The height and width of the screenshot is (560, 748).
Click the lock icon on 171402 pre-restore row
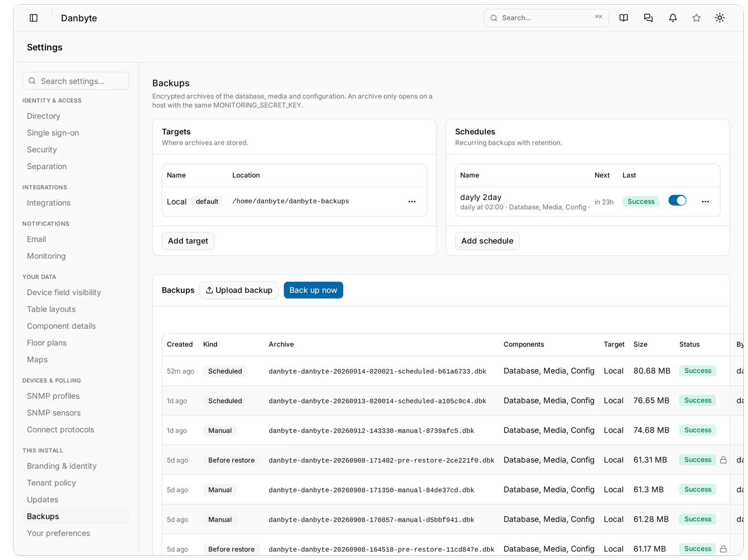723,460
